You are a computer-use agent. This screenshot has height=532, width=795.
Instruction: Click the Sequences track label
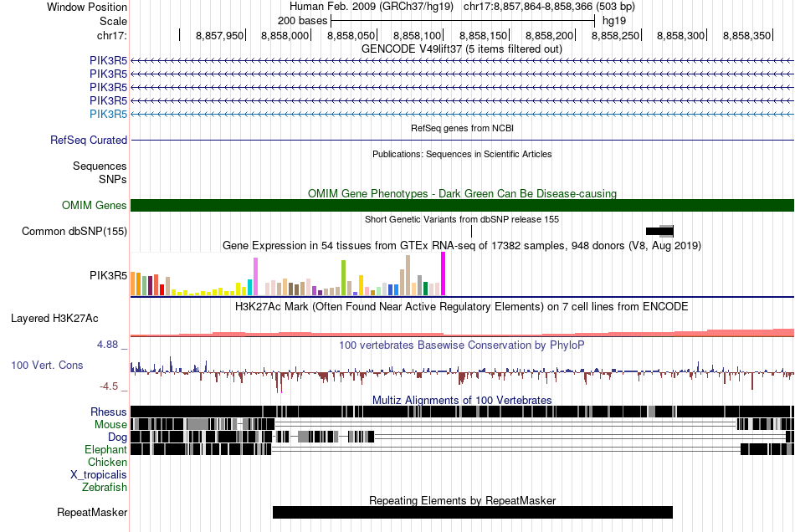(x=100, y=166)
